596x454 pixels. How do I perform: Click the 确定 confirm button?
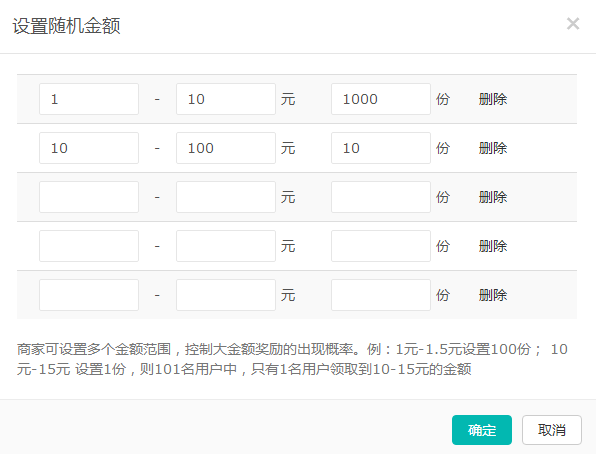[482, 430]
